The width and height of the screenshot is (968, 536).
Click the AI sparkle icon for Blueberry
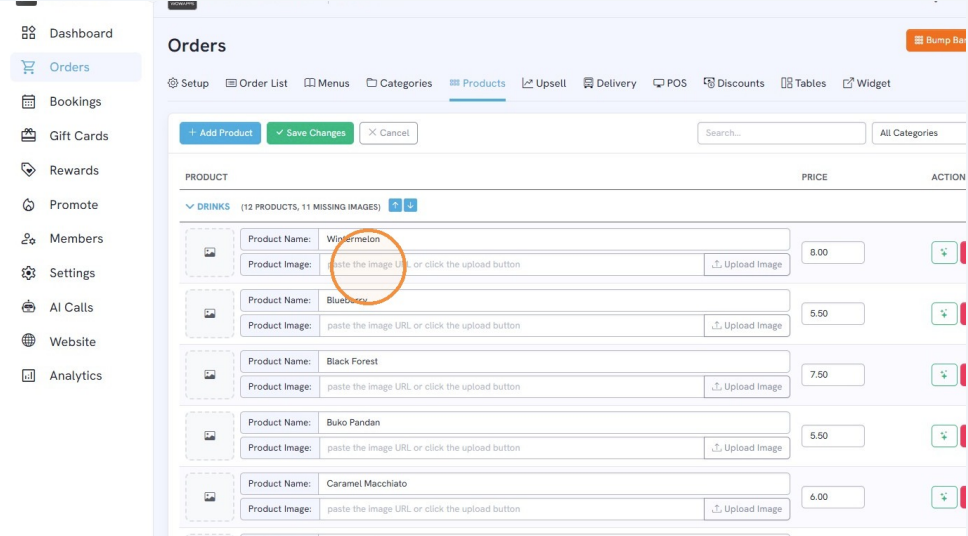[944, 313]
